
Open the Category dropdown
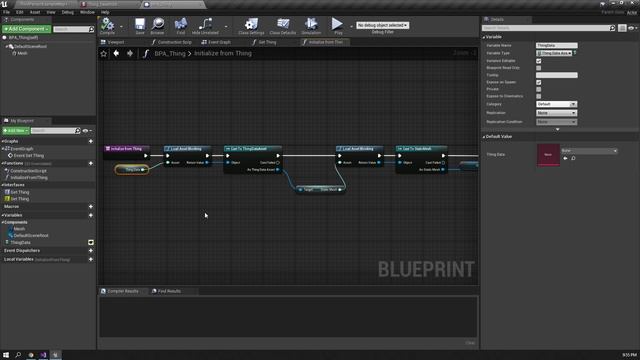pyautogui.click(x=556, y=104)
